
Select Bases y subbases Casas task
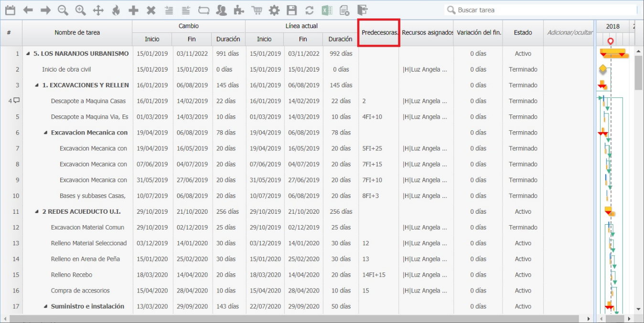pyautogui.click(x=93, y=196)
